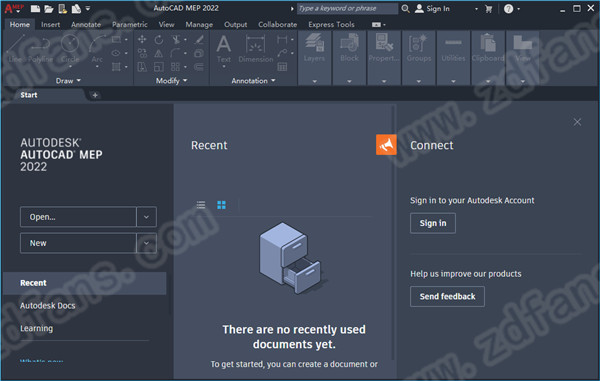This screenshot has height=381, width=600.
Task: Select the Offset tool in Modify
Action: coord(199,67)
